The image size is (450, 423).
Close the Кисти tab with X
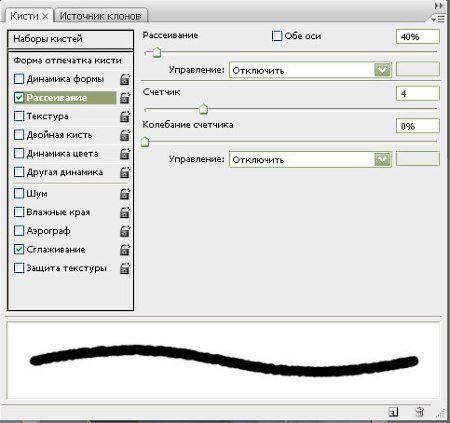tap(45, 16)
